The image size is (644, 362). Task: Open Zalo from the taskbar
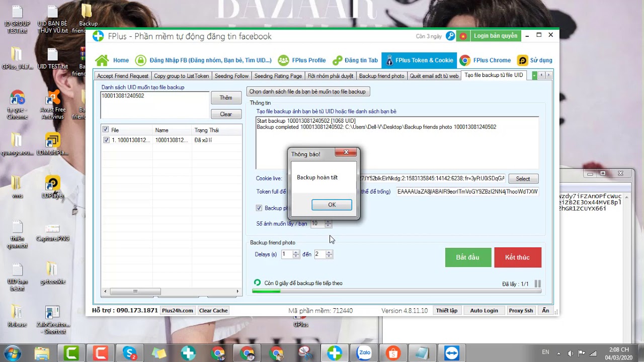click(363, 353)
